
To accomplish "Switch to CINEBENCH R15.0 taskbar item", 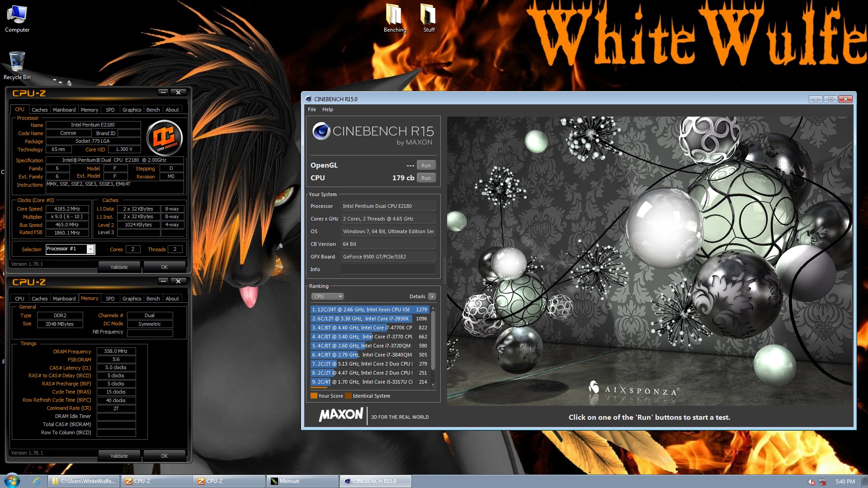I will tap(375, 481).
